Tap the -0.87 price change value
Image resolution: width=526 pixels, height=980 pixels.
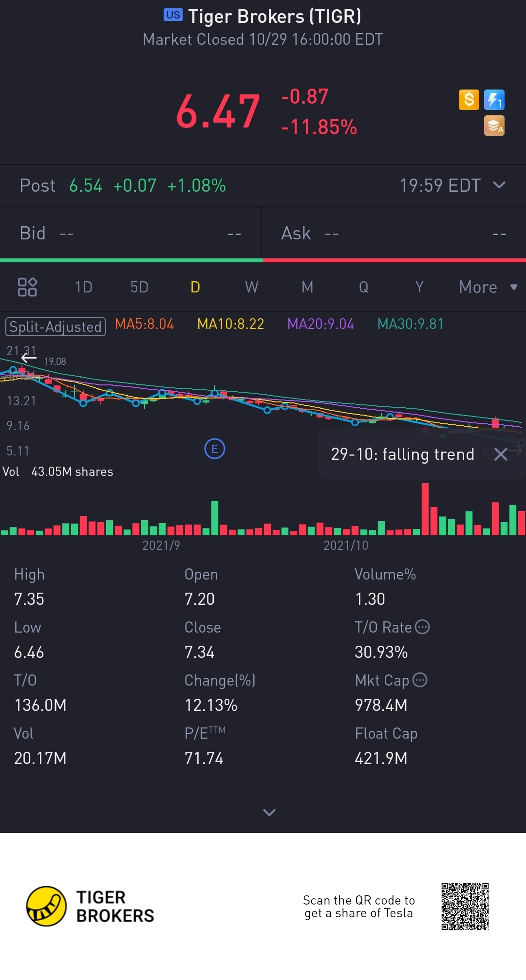click(x=305, y=96)
